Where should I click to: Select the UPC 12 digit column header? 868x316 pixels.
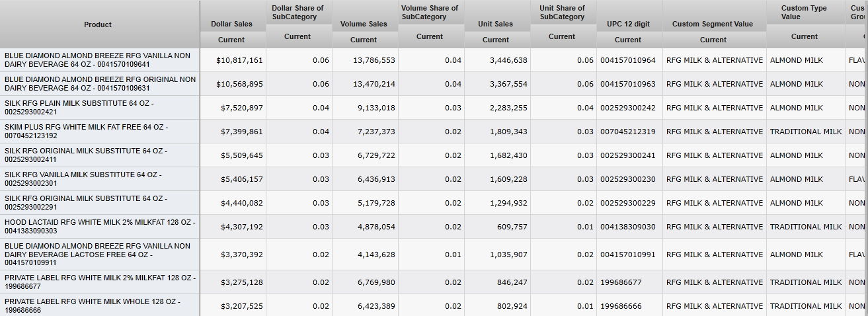(x=628, y=24)
